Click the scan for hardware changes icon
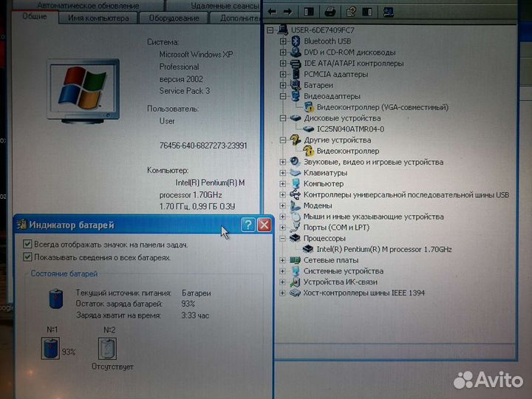Screen dimensions: 532x399 click(388, 13)
